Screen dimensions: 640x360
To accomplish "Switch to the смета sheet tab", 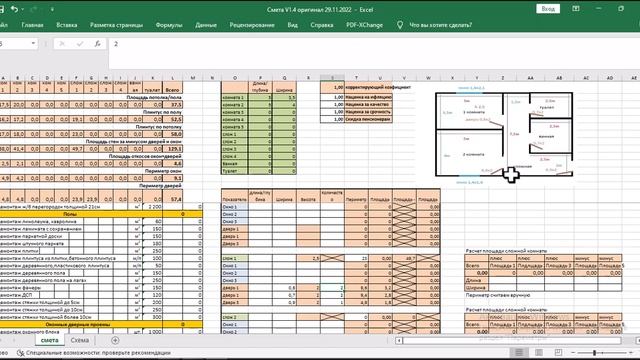I will click(50, 340).
